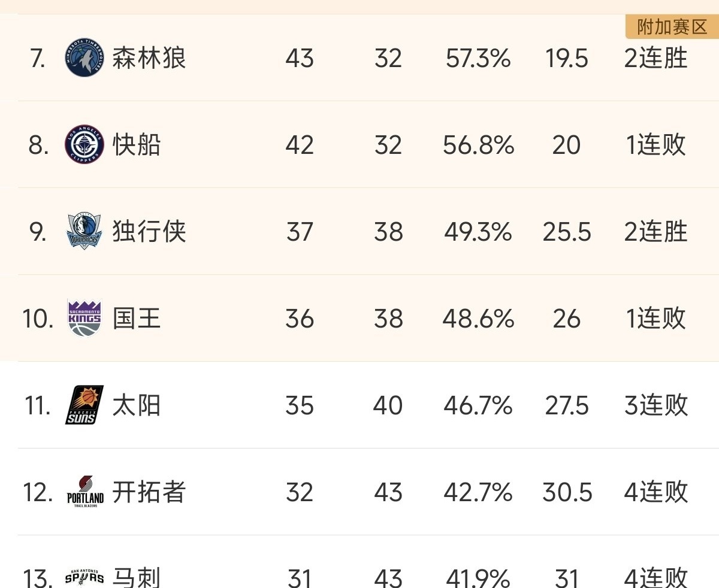Image resolution: width=719 pixels, height=588 pixels.
Task: Open team name 森林狼
Action: (x=149, y=59)
